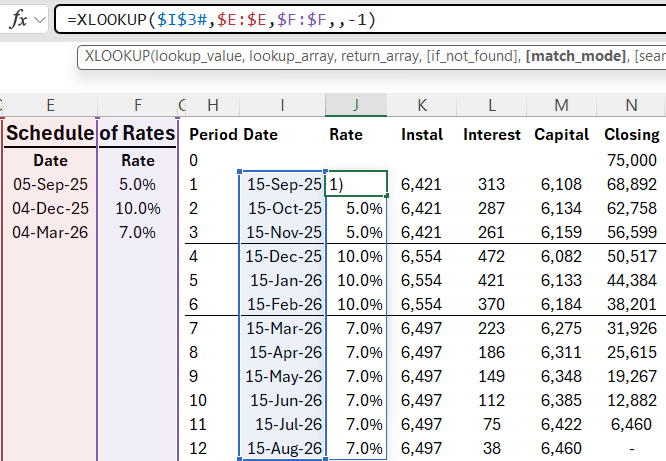Select interest value 38 in period 12
The image size is (666, 461).
491,448
